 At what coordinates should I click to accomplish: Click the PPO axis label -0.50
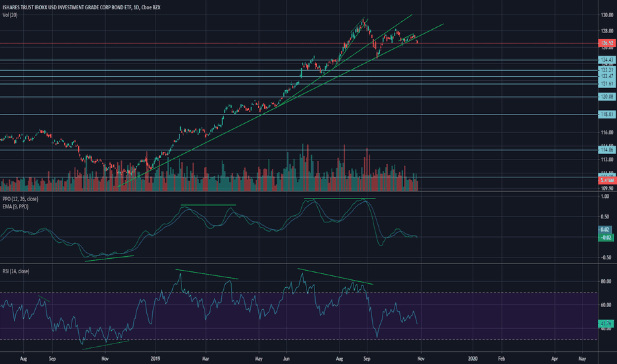(x=606, y=257)
